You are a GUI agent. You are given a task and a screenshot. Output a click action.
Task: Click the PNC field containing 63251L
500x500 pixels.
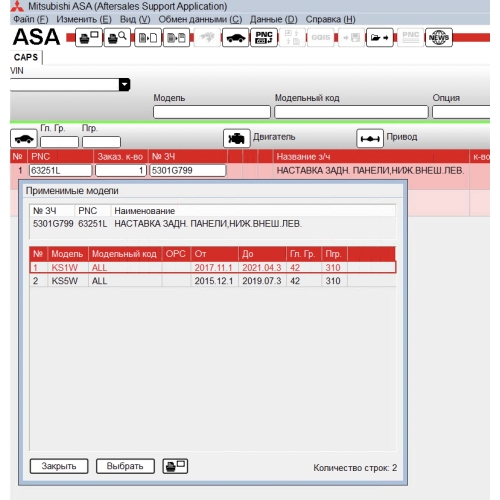(60, 170)
